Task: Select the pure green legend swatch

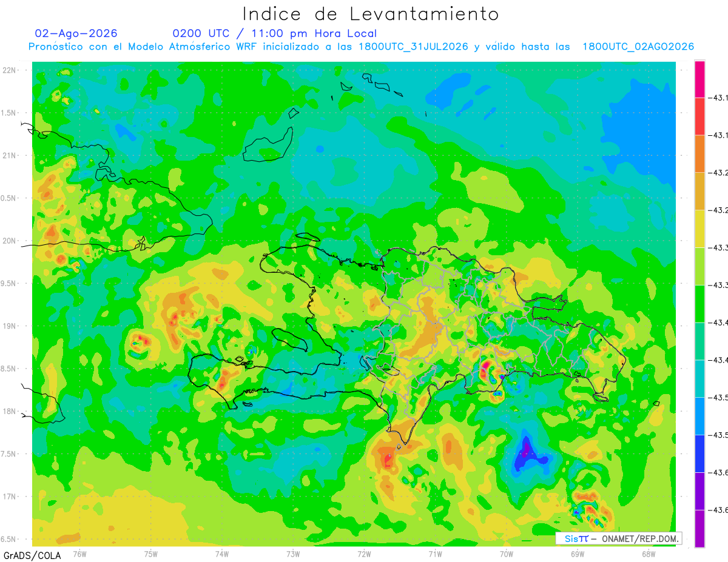Action: point(699,304)
